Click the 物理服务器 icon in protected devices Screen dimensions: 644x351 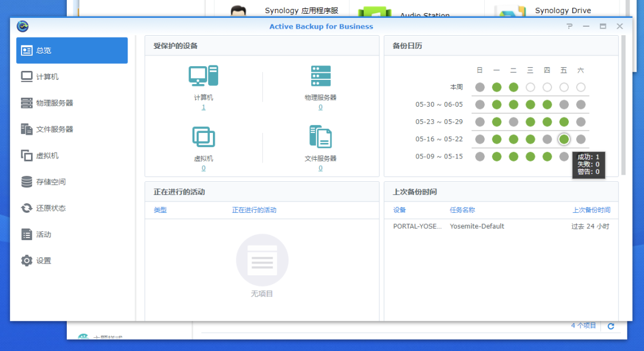(320, 76)
